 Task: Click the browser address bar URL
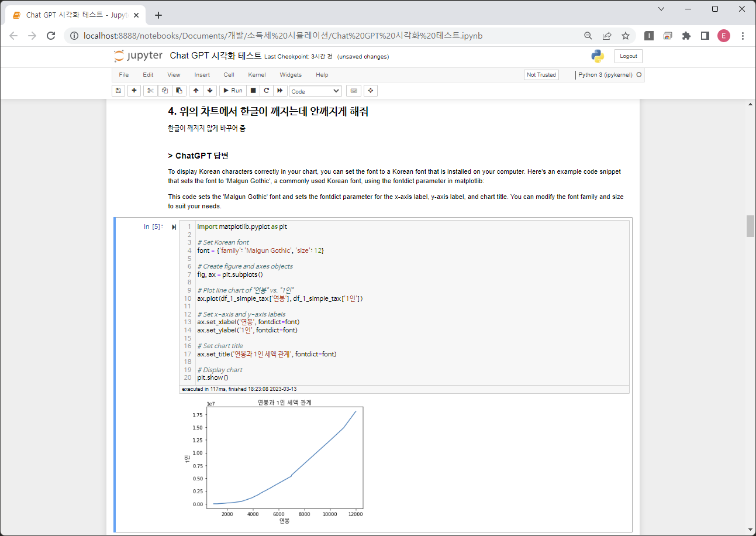click(283, 36)
